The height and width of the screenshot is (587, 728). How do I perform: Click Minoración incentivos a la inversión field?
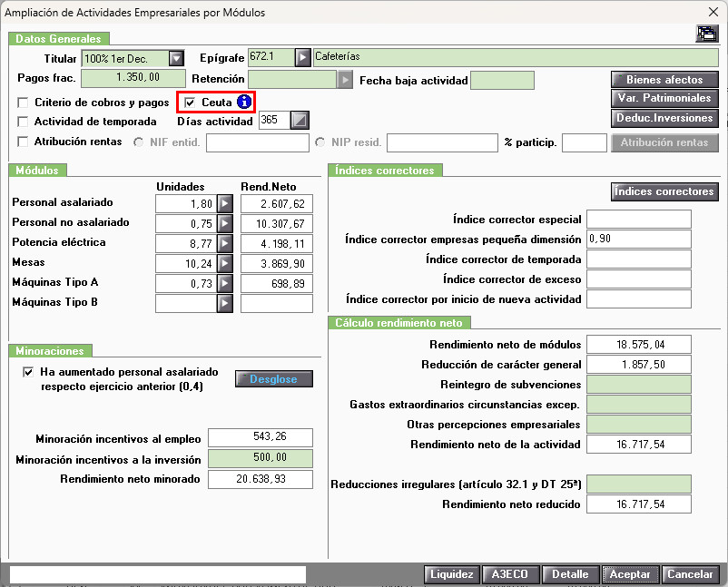(261, 458)
